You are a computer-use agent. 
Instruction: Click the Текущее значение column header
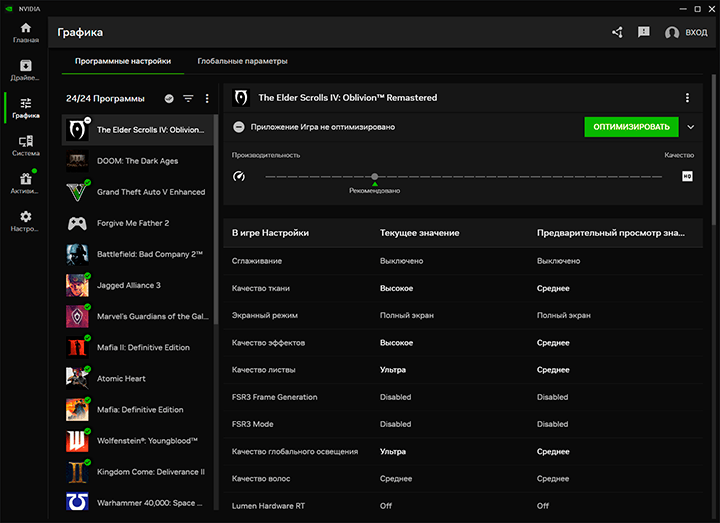tap(419, 233)
